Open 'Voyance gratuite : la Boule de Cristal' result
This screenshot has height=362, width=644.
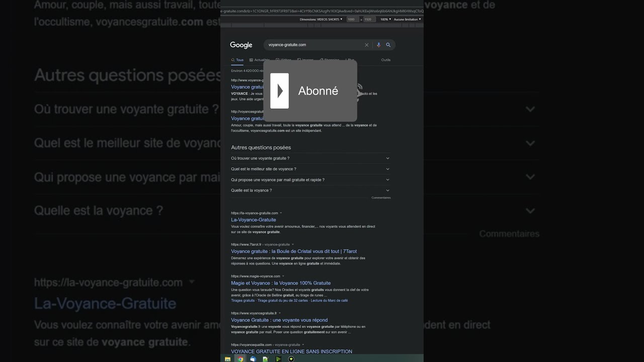(x=294, y=251)
